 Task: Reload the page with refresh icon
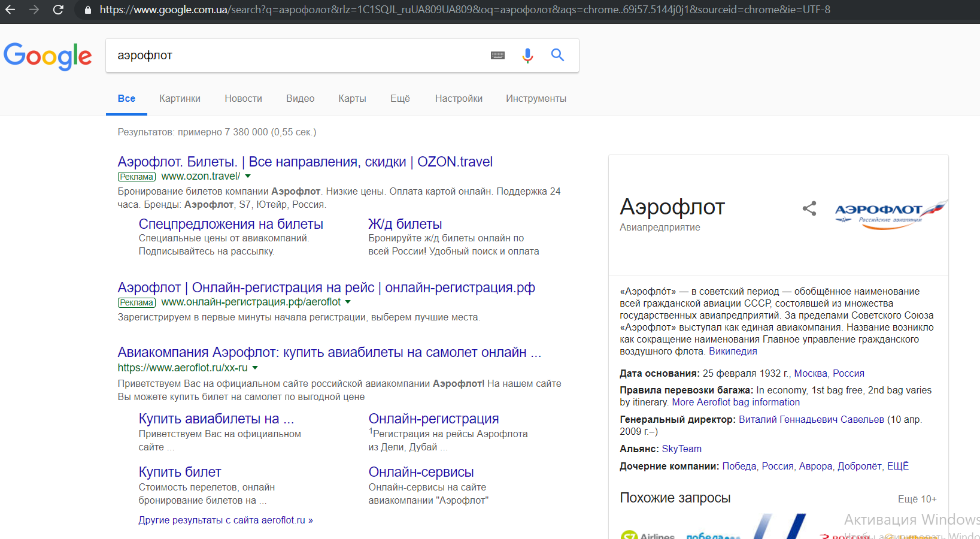(58, 10)
